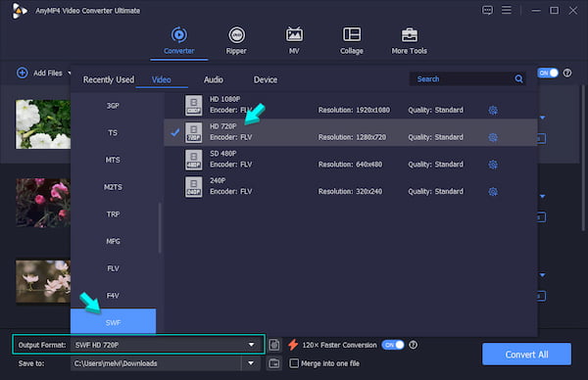Select the SD 480P preset icon
588x380 pixels.
click(193, 160)
